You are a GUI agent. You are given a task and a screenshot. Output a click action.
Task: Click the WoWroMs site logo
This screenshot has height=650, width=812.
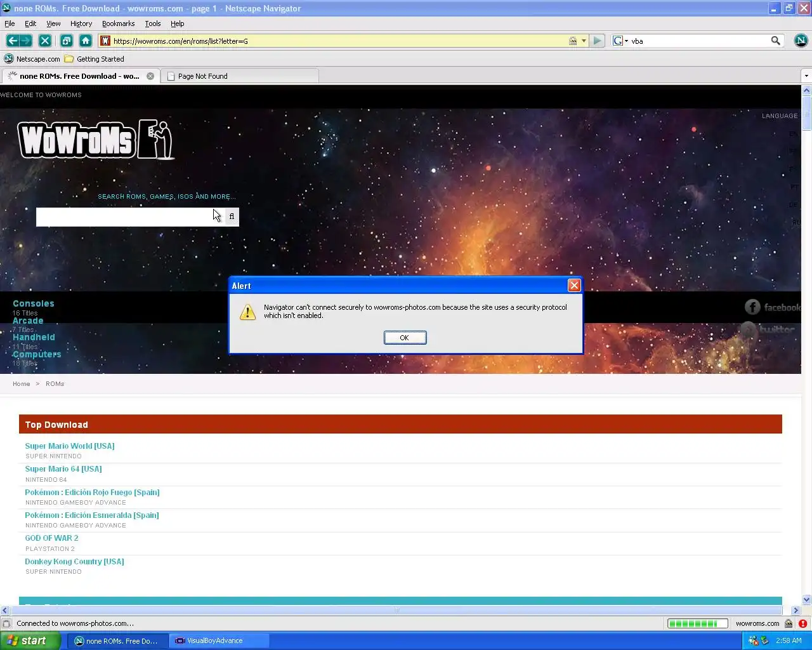(96, 140)
